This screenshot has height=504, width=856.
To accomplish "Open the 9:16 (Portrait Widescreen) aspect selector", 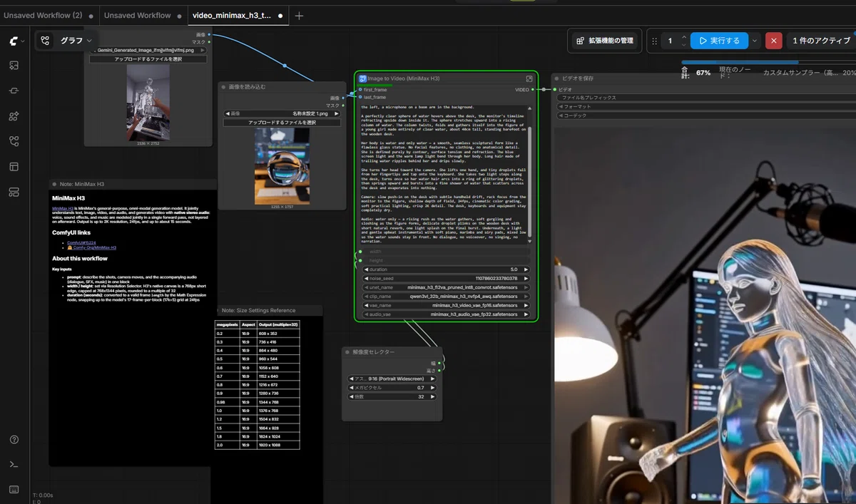I will (392, 379).
